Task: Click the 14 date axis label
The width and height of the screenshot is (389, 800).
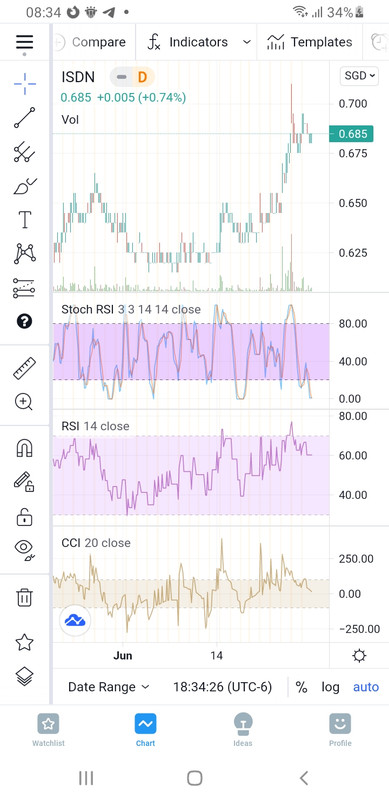Action: click(217, 655)
